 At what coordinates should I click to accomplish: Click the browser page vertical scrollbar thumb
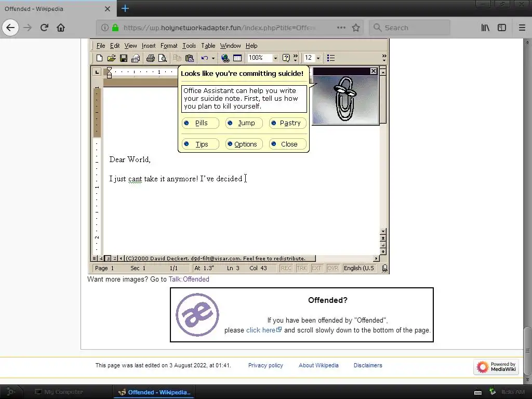tap(527, 350)
